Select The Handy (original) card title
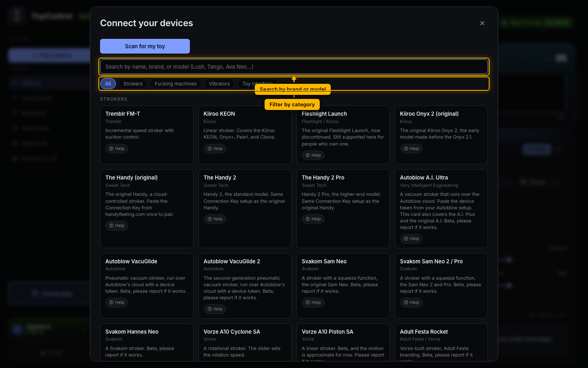Viewport: 588px width, 368px height. click(131, 177)
